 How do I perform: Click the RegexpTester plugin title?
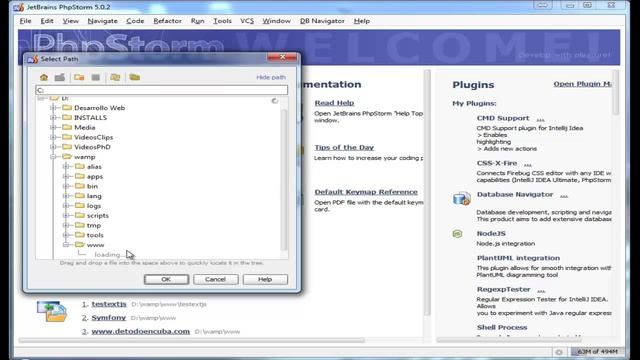[504, 289]
